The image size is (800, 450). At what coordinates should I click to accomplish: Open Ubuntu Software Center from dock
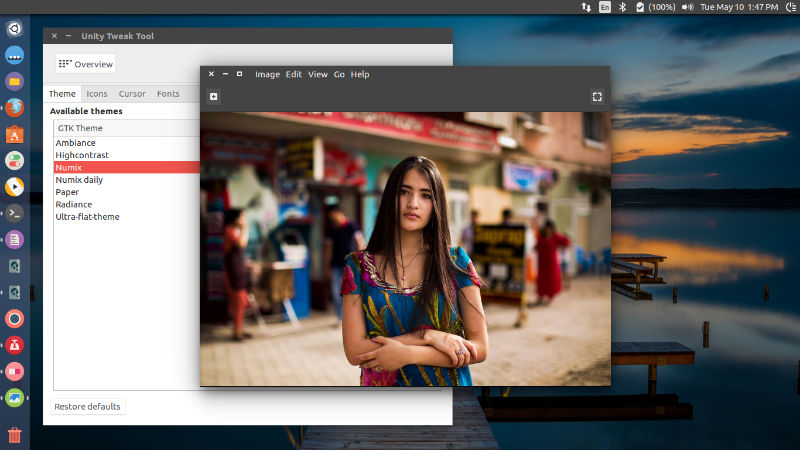[x=15, y=134]
